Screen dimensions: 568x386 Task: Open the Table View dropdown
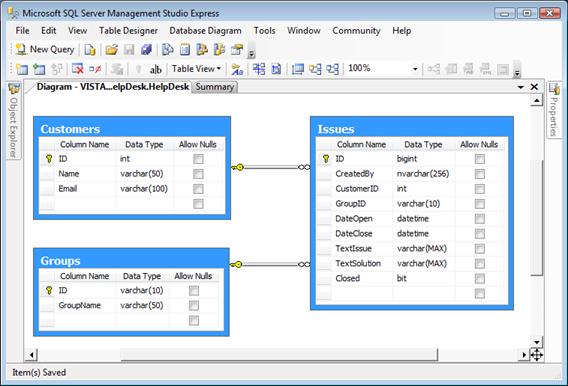[x=196, y=68]
